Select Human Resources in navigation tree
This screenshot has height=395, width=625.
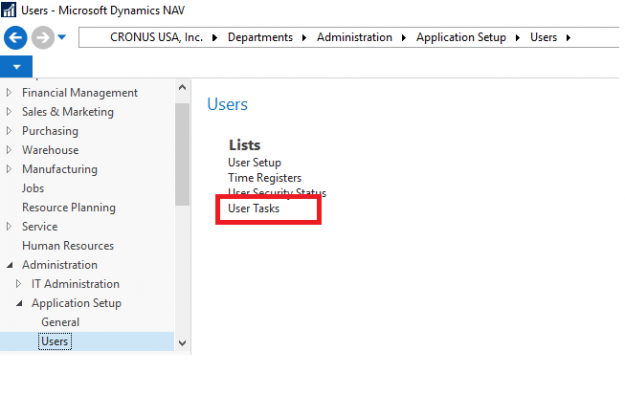point(68,246)
